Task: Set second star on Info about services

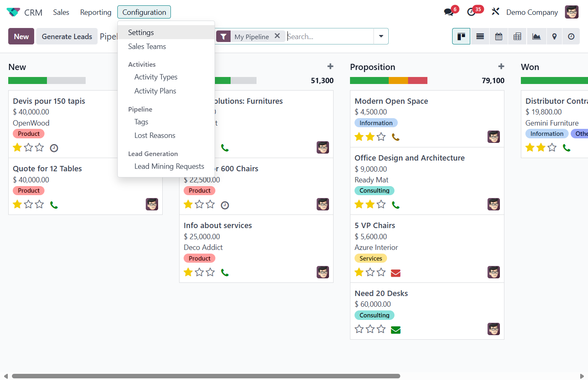Action: coord(199,272)
